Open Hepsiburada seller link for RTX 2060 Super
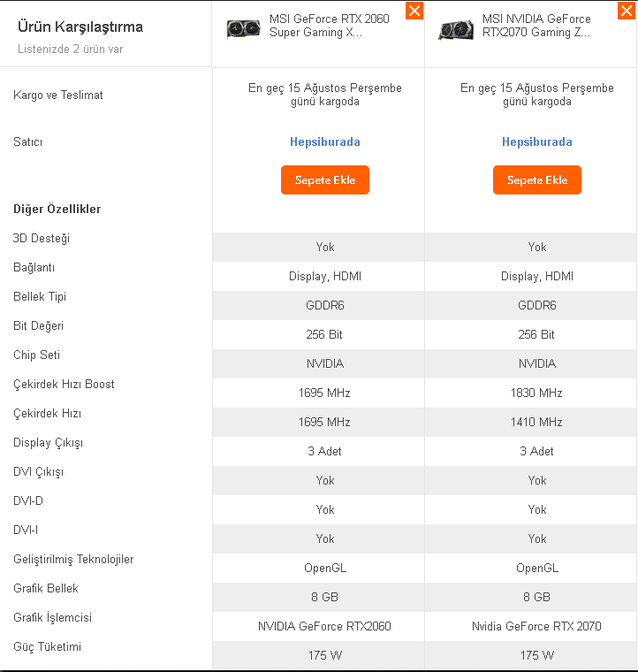This screenshot has height=672, width=638. (325, 141)
